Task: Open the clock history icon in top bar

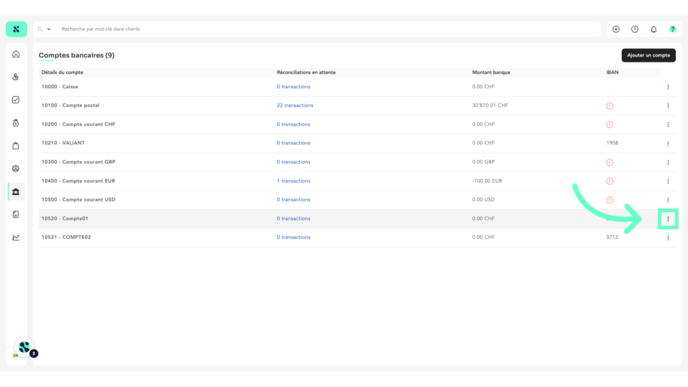Action: (635, 29)
